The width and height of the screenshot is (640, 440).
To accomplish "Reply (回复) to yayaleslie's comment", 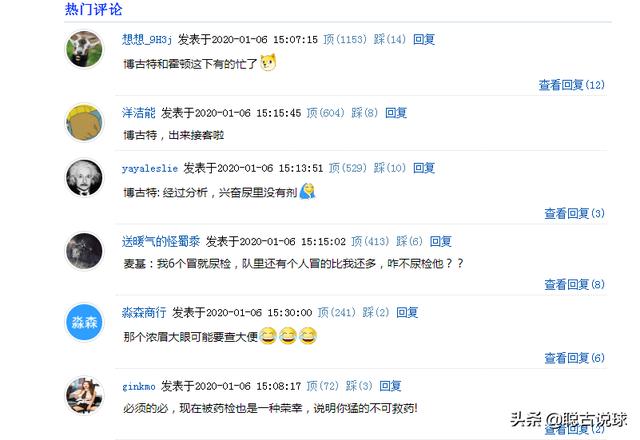I will pos(424,168).
